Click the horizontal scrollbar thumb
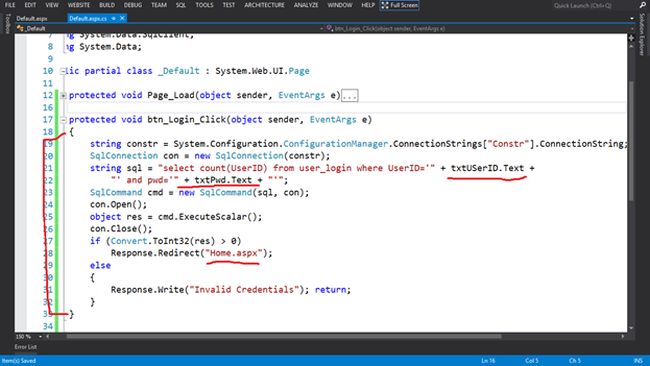This screenshot has height=366, width=650. (x=284, y=336)
